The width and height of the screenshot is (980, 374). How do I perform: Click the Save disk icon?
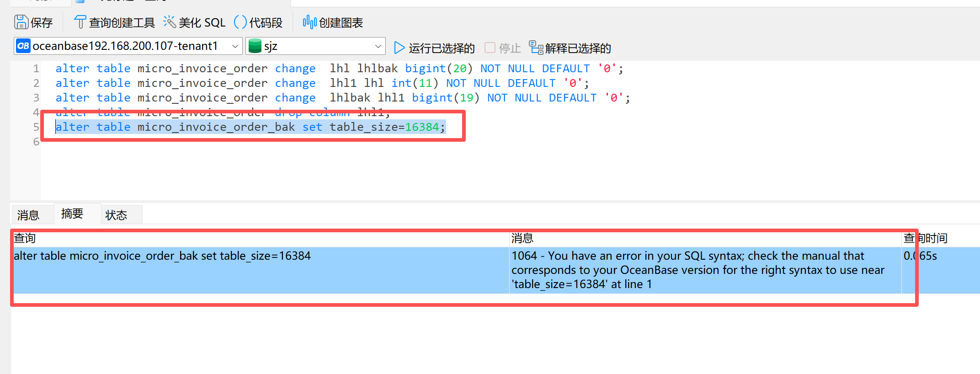pyautogui.click(x=21, y=22)
